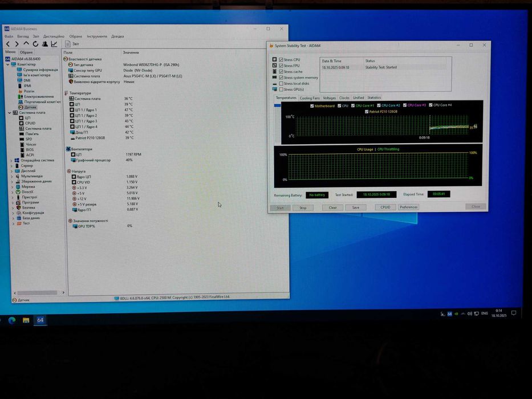Uncheck the Stress cache checkbox

point(281,72)
